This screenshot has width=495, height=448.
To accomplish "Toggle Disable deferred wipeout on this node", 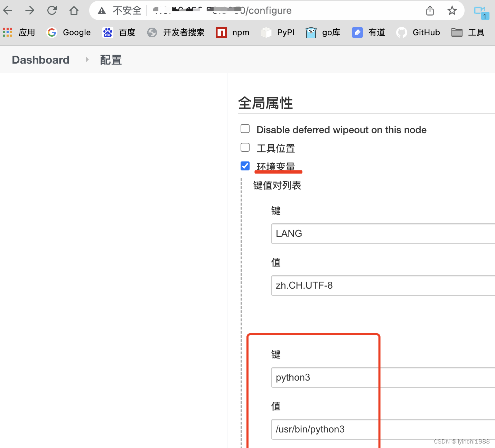I will tap(245, 129).
